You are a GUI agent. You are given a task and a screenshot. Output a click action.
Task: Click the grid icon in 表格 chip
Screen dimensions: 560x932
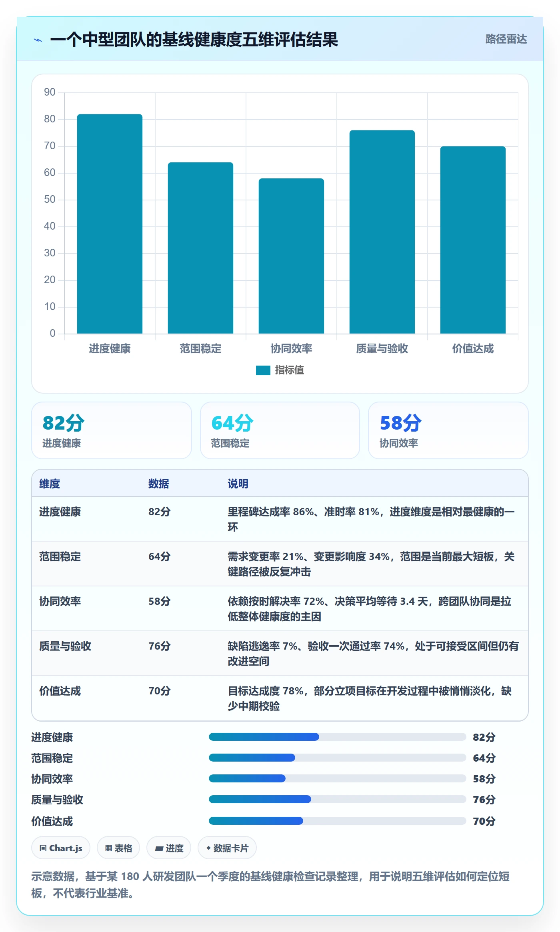108,848
